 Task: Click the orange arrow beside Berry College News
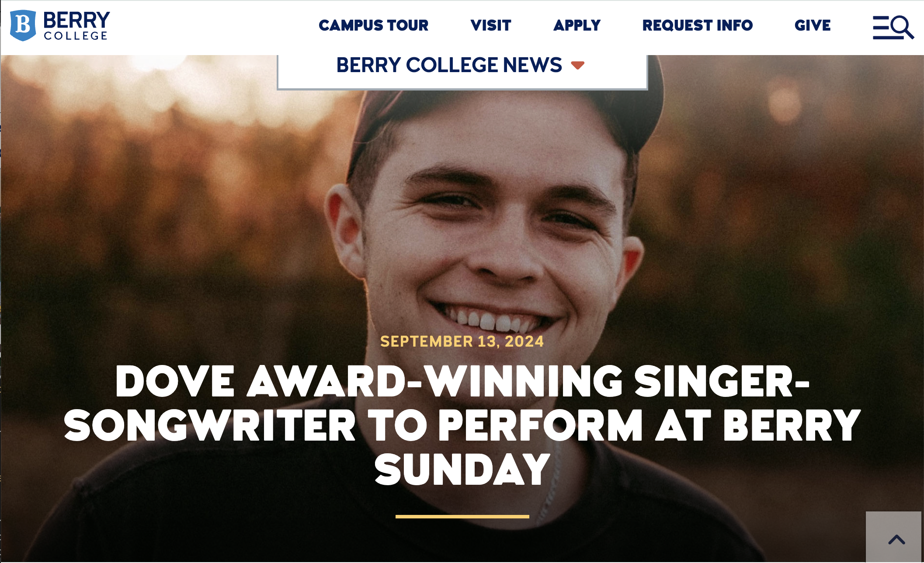tap(577, 66)
